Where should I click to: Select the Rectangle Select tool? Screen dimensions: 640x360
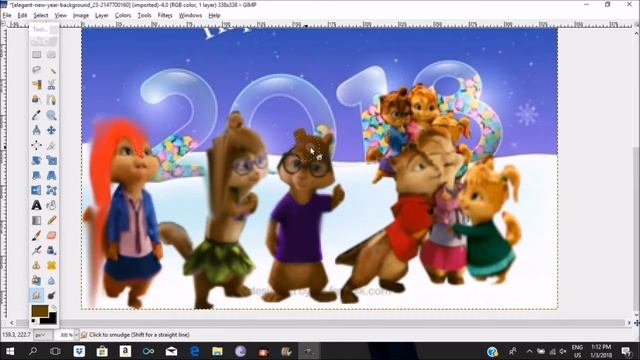coord(36,55)
